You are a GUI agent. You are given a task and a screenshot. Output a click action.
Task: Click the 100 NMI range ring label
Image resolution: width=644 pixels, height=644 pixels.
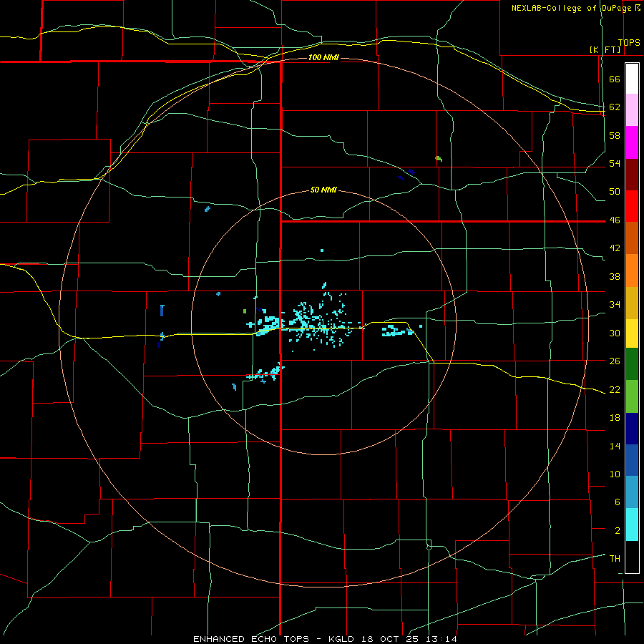pos(323,57)
